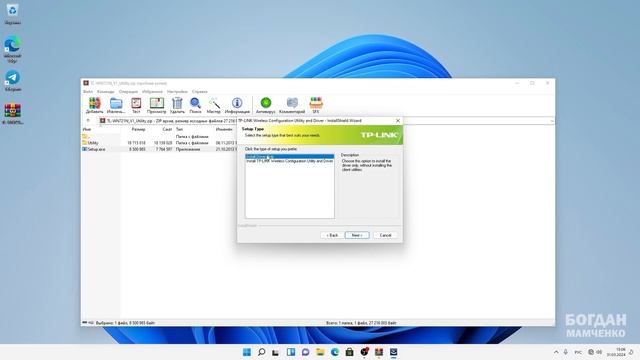
Task: Open the Recycle Bin desktop icon
Action: [x=12, y=14]
